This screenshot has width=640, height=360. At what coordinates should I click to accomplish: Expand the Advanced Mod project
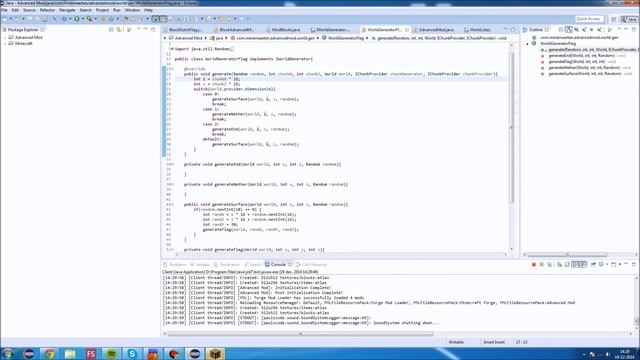(x=5, y=37)
